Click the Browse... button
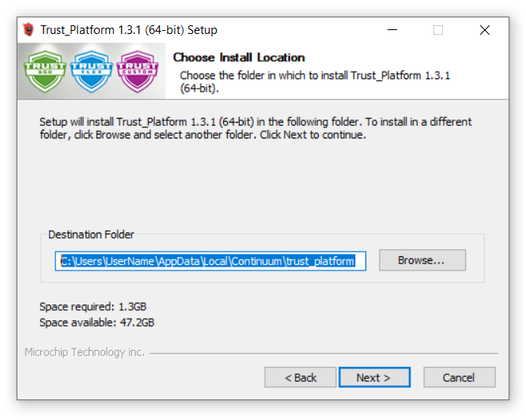 422,260
